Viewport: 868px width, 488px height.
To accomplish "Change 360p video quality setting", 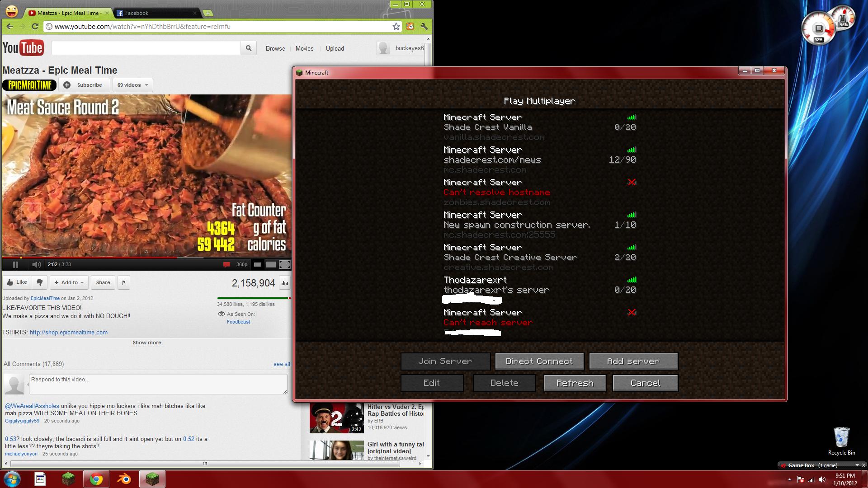I will pyautogui.click(x=242, y=264).
